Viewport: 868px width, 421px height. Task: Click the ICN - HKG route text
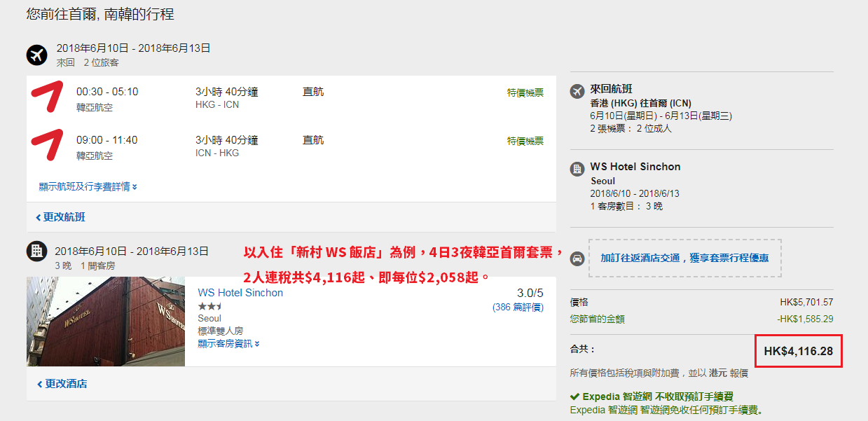[x=217, y=153]
